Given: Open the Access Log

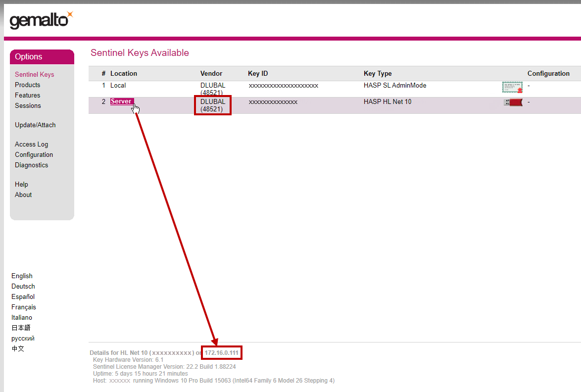Looking at the screenshot, I should click(31, 144).
